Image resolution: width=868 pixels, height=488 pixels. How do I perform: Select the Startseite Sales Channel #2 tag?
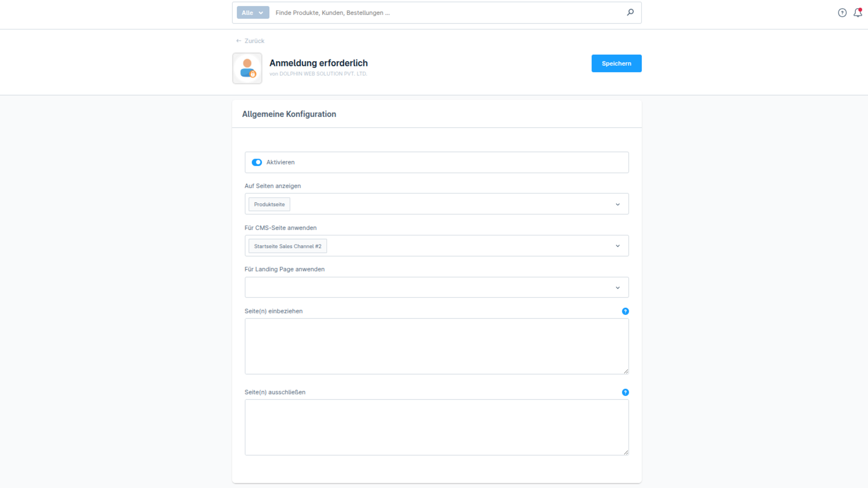click(x=288, y=246)
